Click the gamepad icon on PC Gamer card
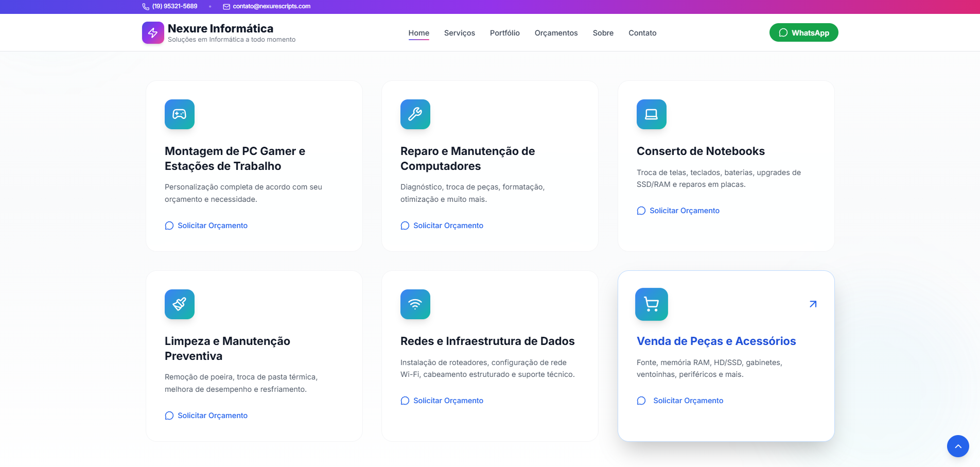Image resolution: width=980 pixels, height=467 pixels. pyautogui.click(x=180, y=114)
